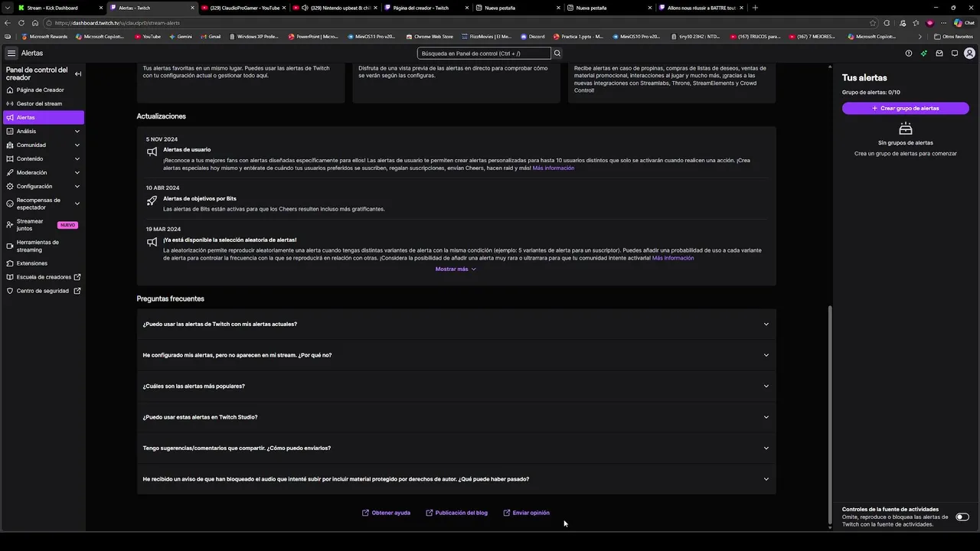
Task: Open browser three-dots settings menu
Action: (944, 23)
